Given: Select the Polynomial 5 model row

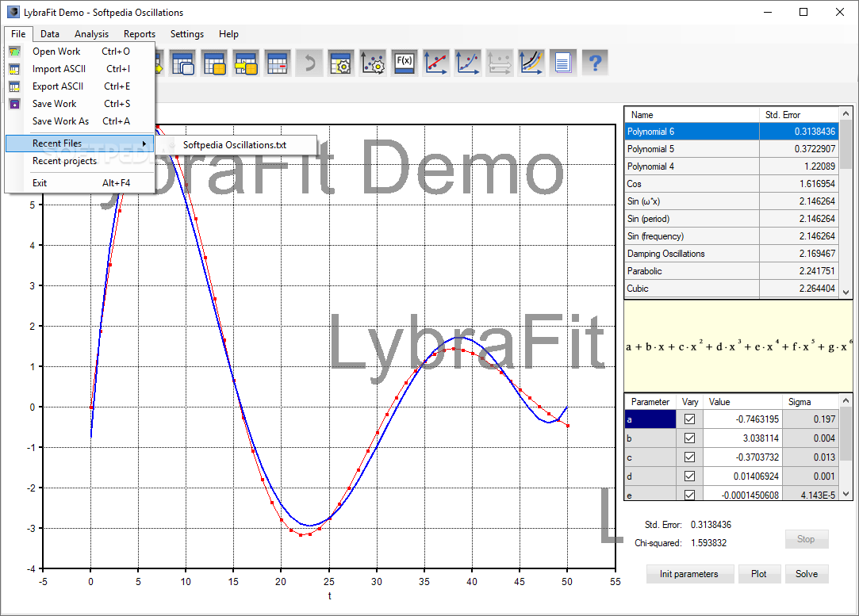Looking at the screenshot, I should click(x=732, y=149).
